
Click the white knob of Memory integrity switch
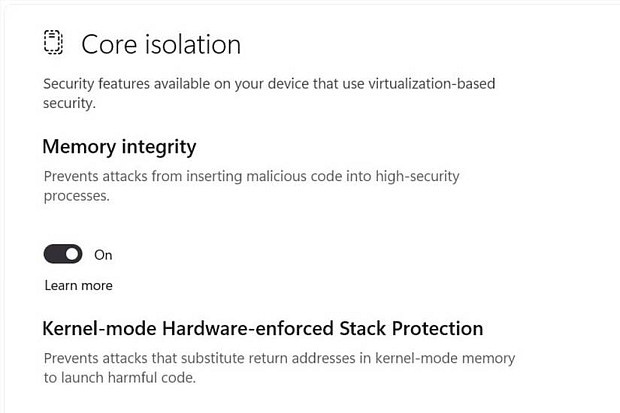click(x=72, y=254)
